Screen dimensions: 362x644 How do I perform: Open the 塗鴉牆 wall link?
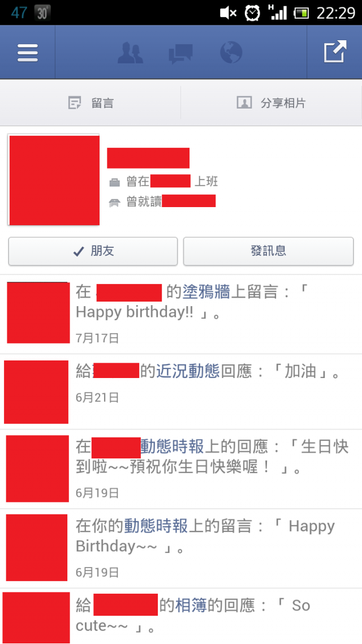[207, 293]
